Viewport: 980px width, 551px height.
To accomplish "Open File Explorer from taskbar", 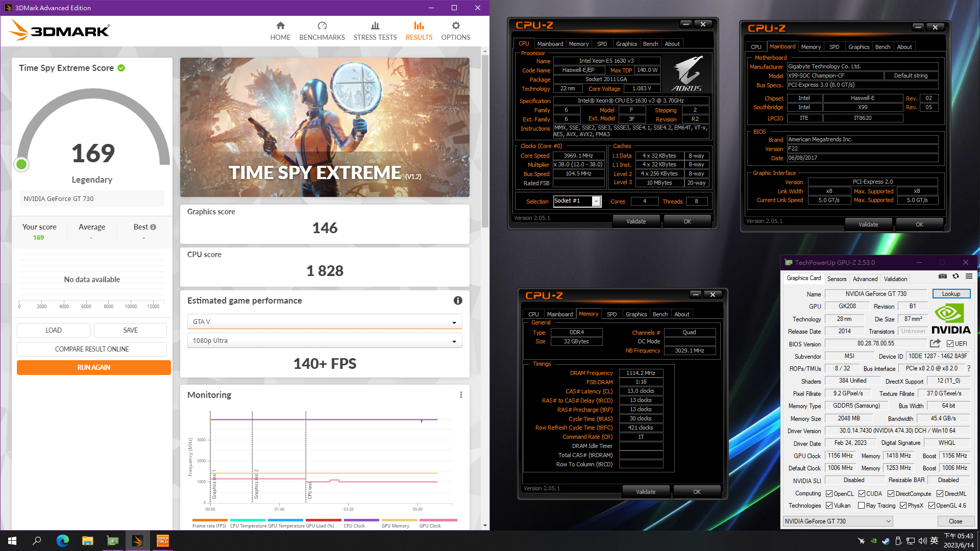I will 87,541.
